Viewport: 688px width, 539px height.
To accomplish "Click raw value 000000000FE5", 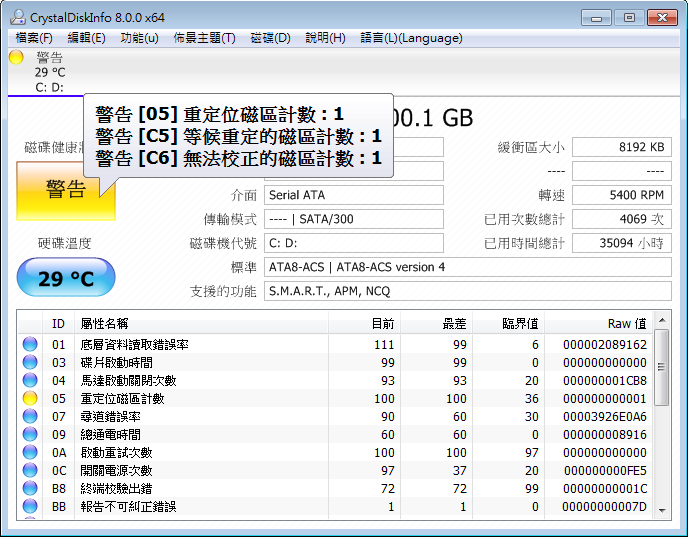I will click(605, 471).
